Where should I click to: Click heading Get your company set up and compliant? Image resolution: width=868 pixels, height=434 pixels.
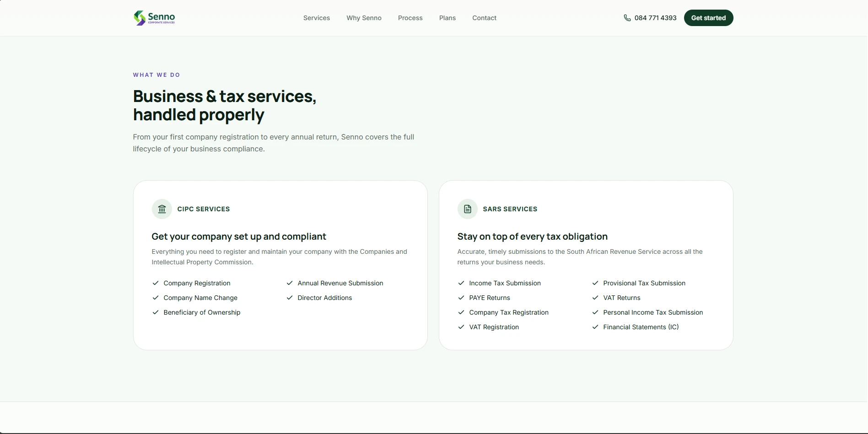[x=239, y=236]
